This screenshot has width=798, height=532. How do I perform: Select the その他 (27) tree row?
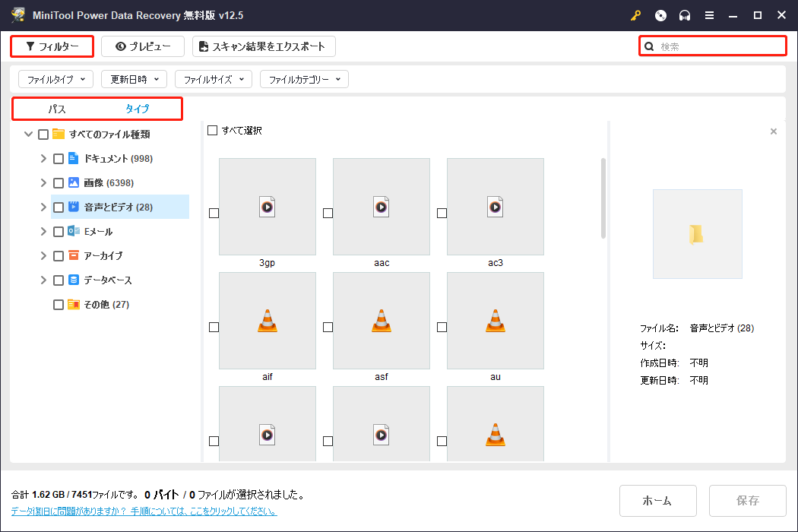[x=92, y=305]
